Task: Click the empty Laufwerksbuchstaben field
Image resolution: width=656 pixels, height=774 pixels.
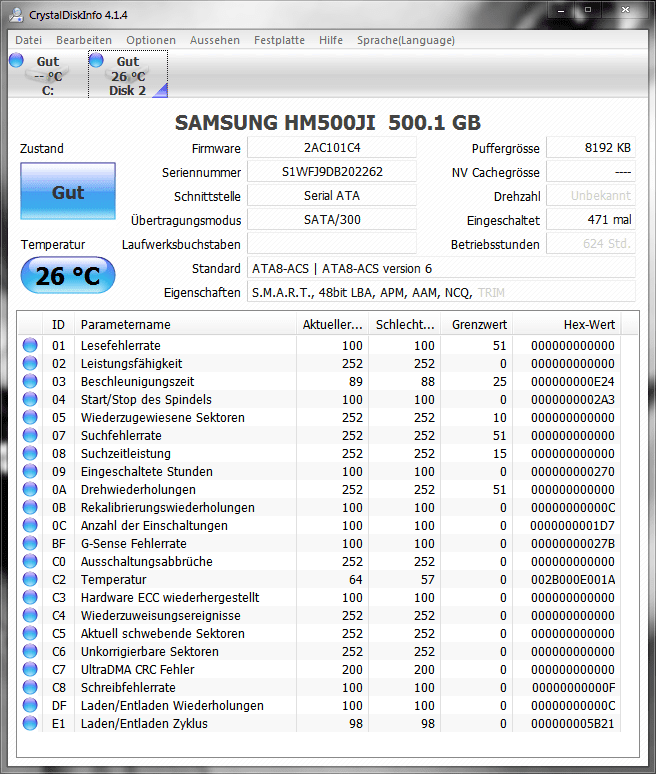Action: click(x=332, y=244)
